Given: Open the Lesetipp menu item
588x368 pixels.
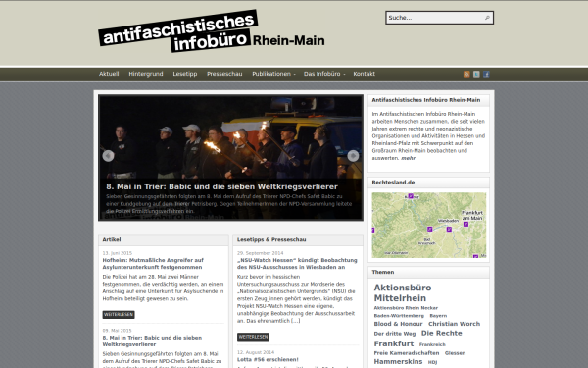Looking at the screenshot, I should [185, 74].
